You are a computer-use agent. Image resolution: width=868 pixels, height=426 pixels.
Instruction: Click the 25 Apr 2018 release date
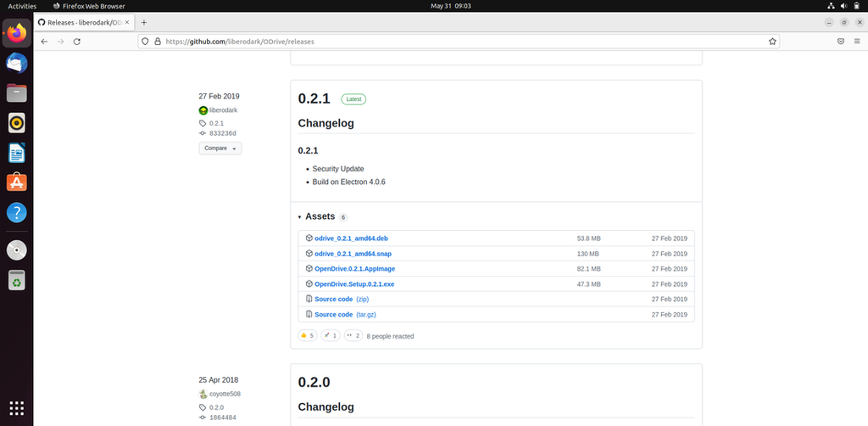pyautogui.click(x=218, y=380)
